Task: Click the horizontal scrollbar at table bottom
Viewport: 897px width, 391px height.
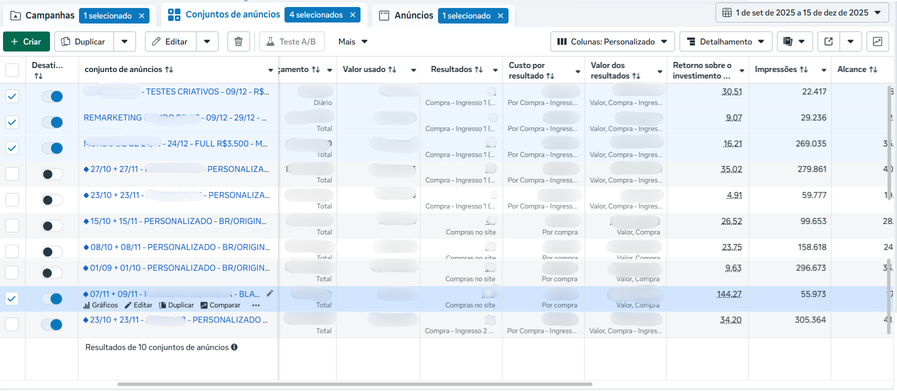Action: point(355,384)
